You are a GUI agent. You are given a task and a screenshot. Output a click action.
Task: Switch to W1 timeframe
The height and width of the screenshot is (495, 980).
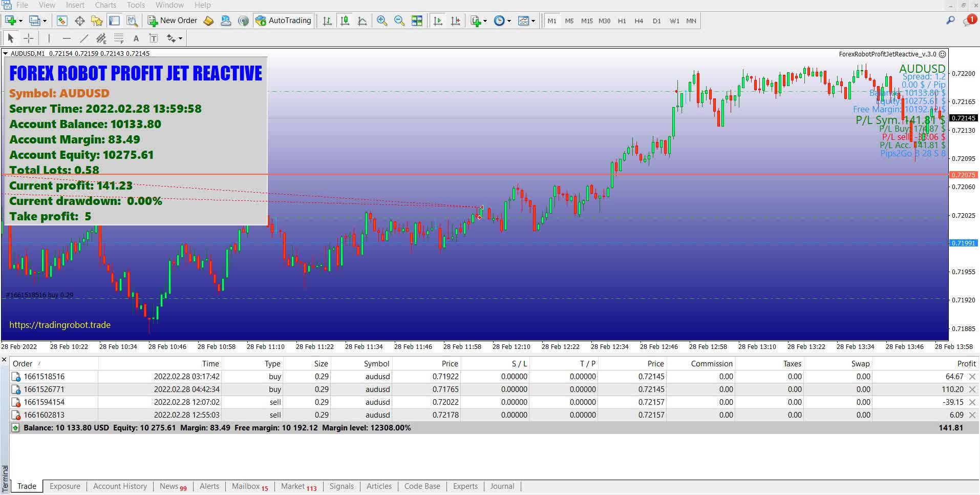674,21
